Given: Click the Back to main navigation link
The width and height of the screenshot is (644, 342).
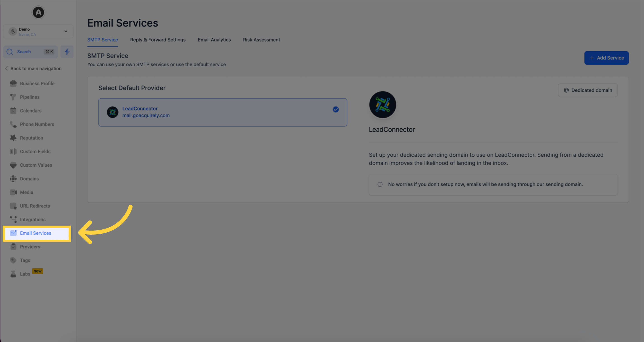Looking at the screenshot, I should pos(36,68).
